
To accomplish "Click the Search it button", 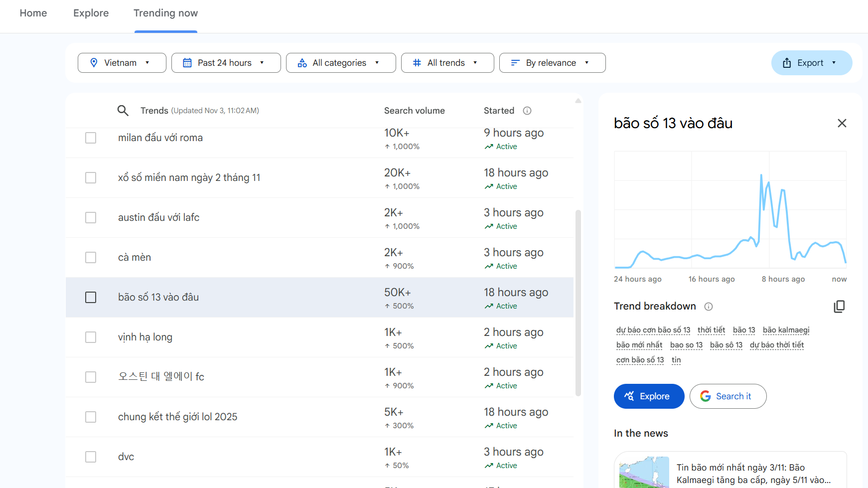I will click(x=727, y=396).
